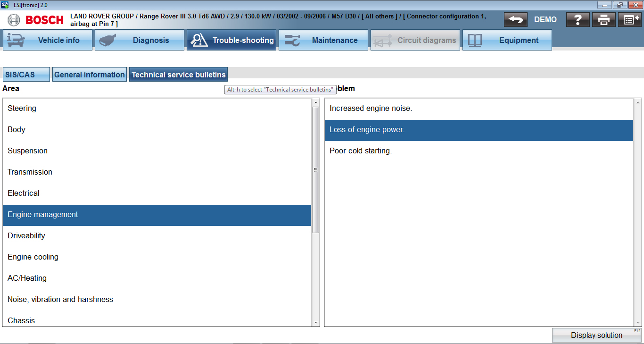Screen dimensions: 644x344
Task: Click the printer icon to print
Action: coord(604,20)
